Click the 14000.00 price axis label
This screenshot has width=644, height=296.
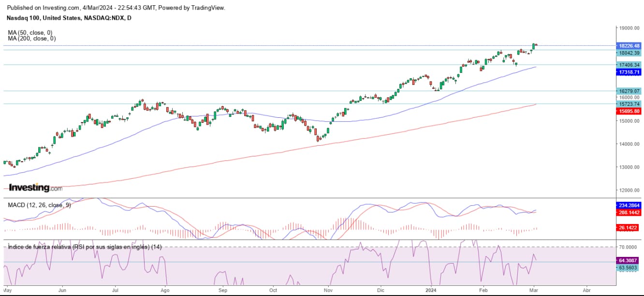629,144
